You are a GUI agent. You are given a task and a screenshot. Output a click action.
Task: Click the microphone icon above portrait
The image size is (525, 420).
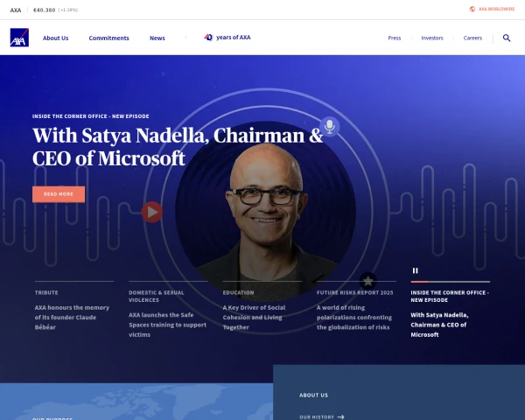pyautogui.click(x=330, y=126)
